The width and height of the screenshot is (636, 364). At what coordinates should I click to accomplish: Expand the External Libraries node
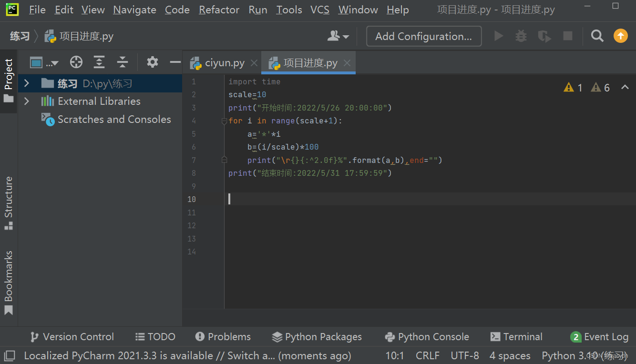click(x=27, y=101)
